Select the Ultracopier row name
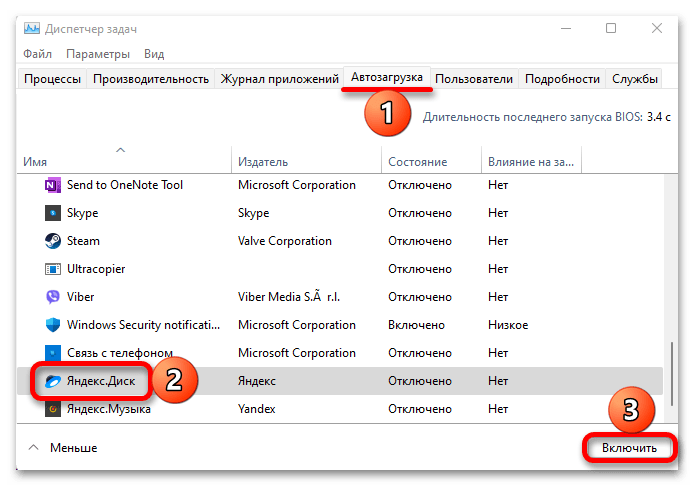Image resolution: width=694 pixels, height=486 pixels. pos(96,269)
